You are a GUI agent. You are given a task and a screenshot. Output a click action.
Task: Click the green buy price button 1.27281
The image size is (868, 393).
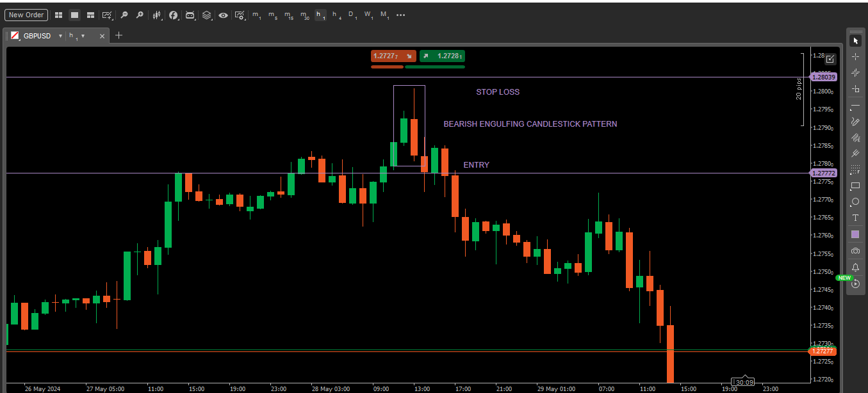441,56
